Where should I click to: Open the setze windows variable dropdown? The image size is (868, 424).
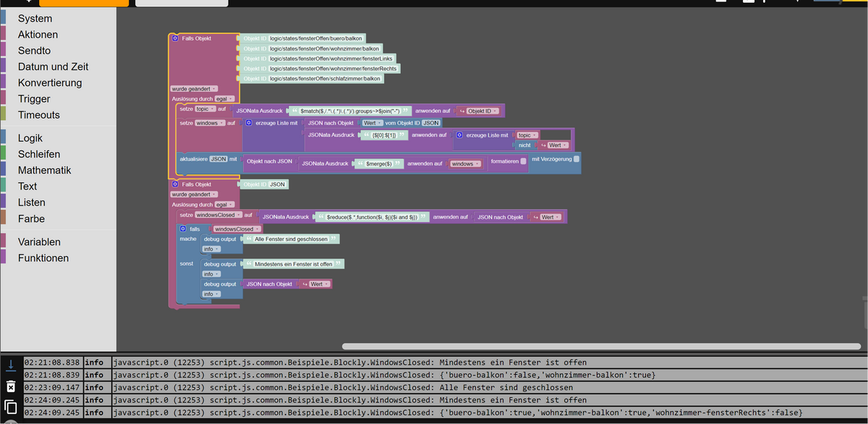point(210,123)
